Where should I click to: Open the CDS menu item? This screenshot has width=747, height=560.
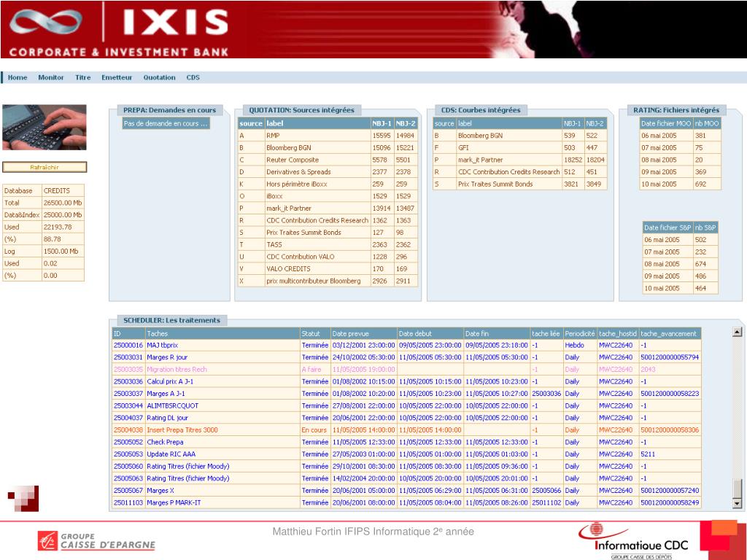tap(193, 77)
